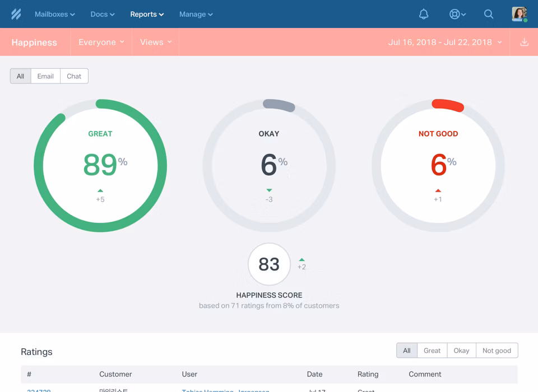Open the notifications bell
Image resolution: width=538 pixels, height=392 pixels.
pyautogui.click(x=424, y=14)
